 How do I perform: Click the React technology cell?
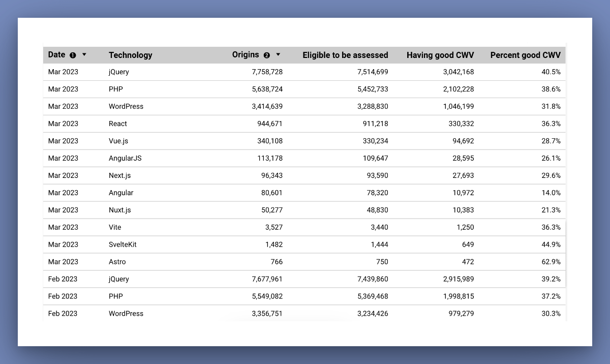[118, 124]
